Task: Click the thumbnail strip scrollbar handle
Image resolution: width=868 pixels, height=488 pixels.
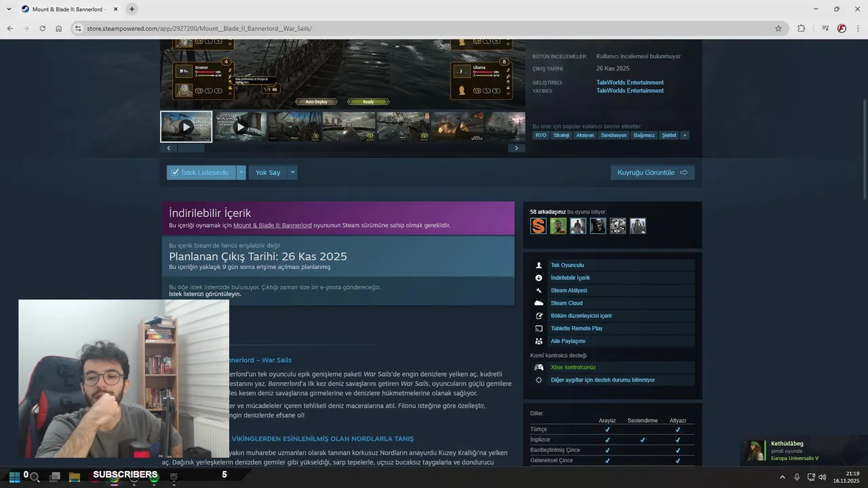Action: click(191, 148)
